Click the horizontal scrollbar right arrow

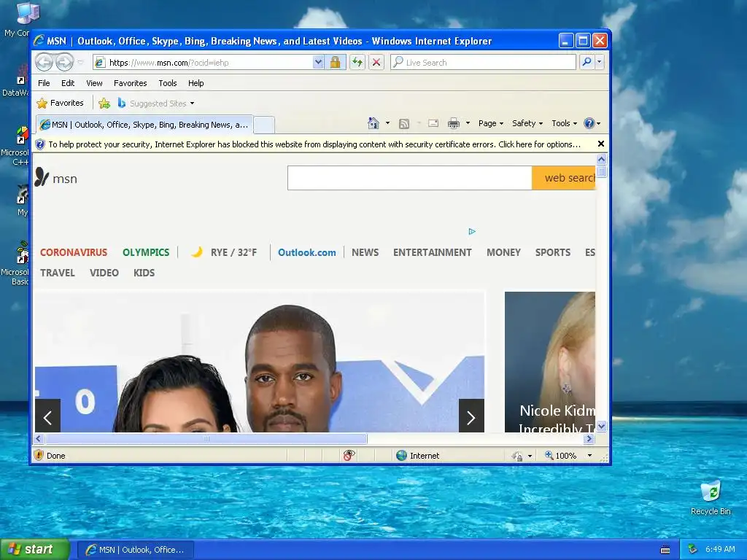pyautogui.click(x=589, y=438)
